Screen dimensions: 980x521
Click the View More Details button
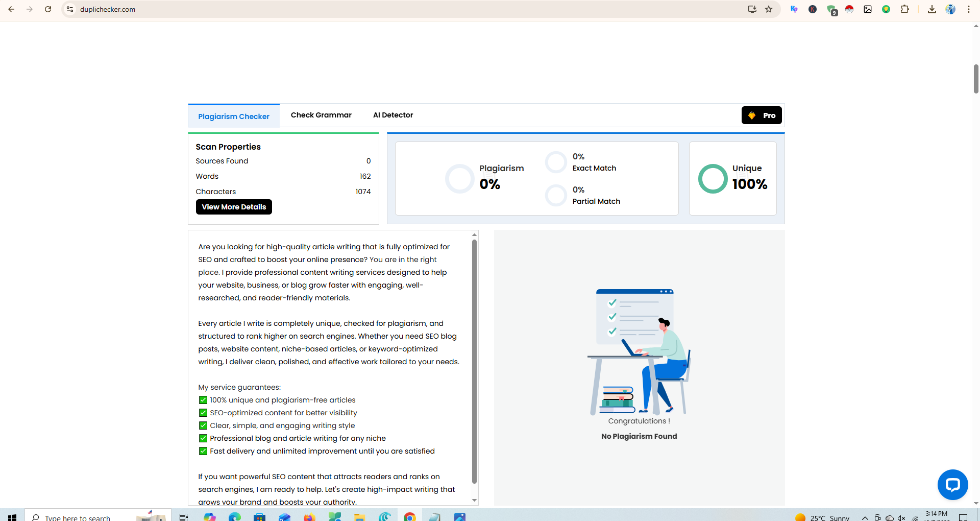[x=233, y=207]
